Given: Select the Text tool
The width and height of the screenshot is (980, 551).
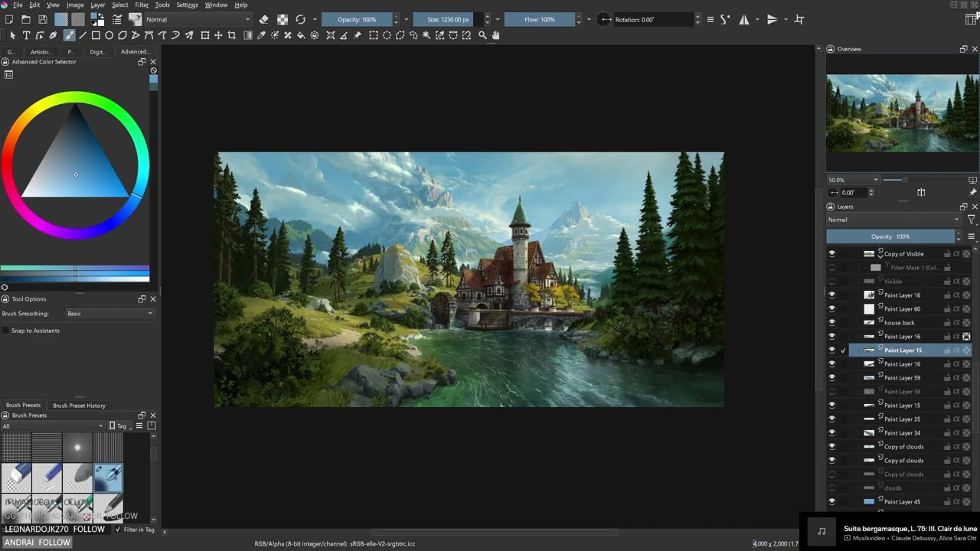Looking at the screenshot, I should (x=26, y=35).
